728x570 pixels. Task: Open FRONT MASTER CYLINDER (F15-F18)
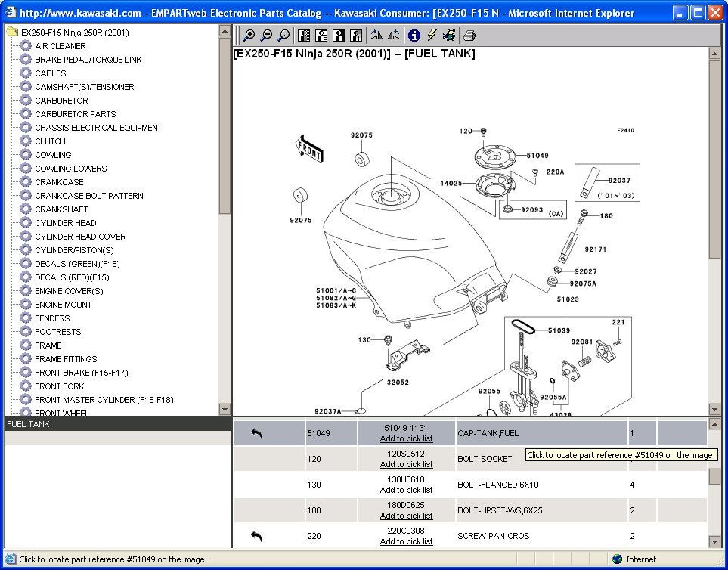pyautogui.click(x=104, y=400)
